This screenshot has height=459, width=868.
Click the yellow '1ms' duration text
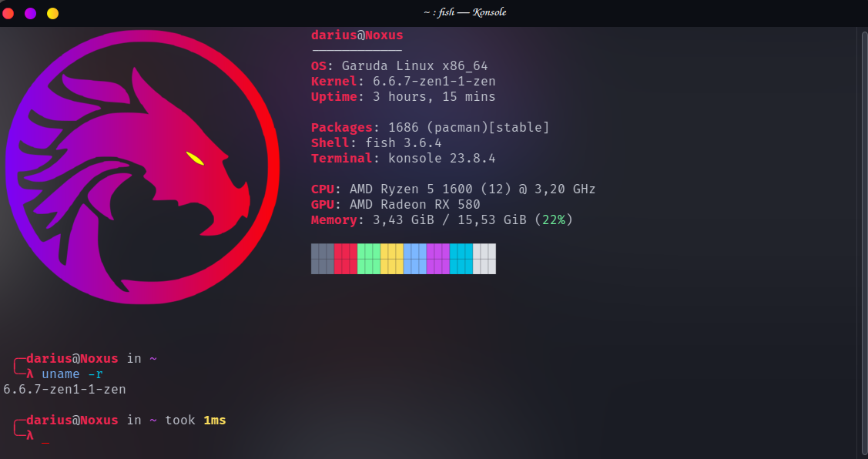[x=215, y=420]
